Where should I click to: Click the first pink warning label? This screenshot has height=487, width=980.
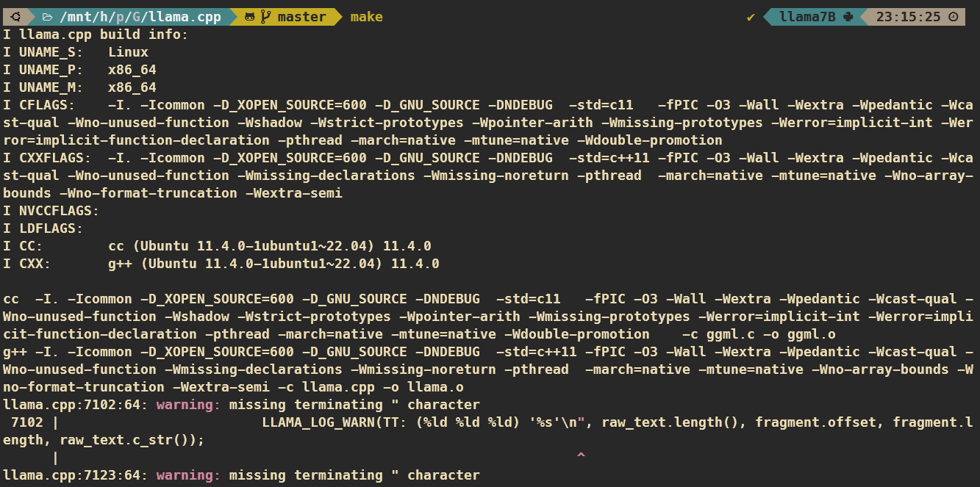pos(188,405)
